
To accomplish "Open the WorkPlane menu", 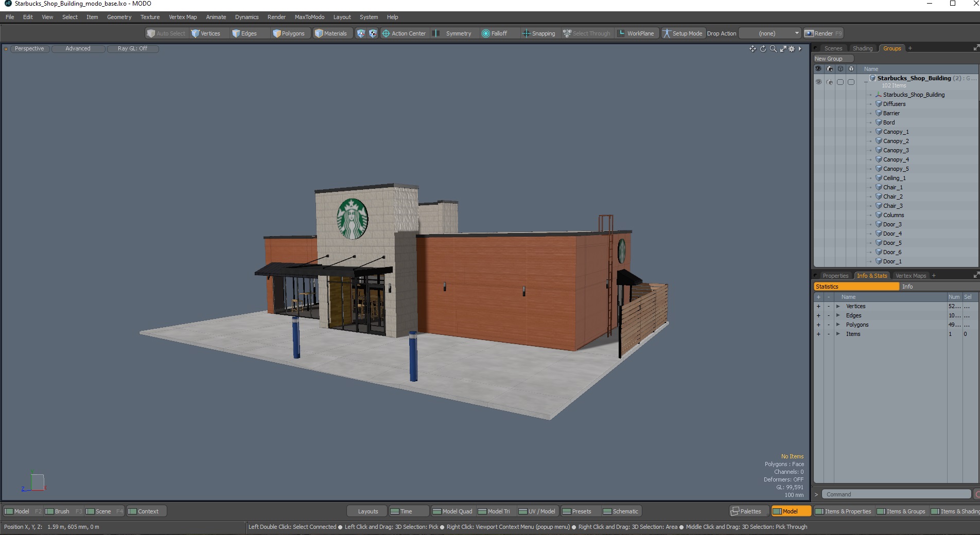I will (x=636, y=33).
